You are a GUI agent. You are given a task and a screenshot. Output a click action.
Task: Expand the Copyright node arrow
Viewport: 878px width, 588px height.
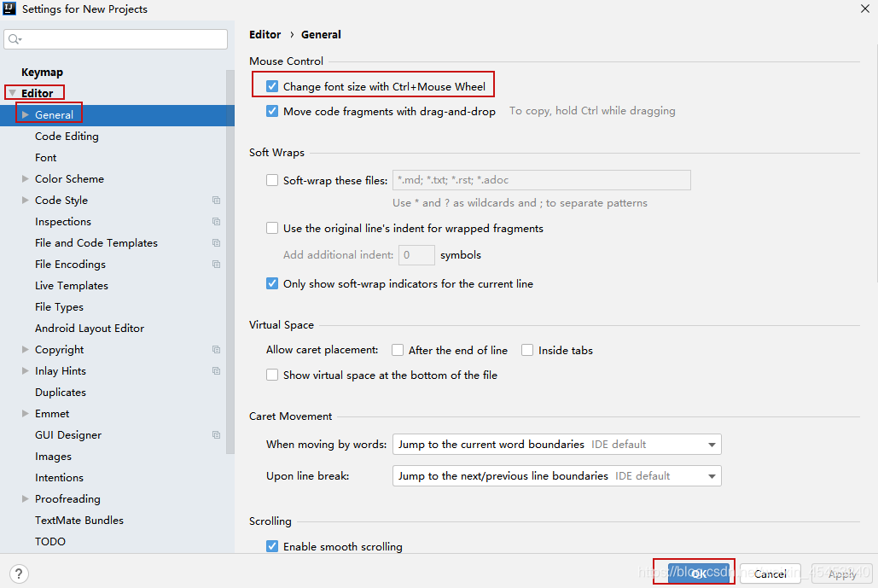click(26, 349)
